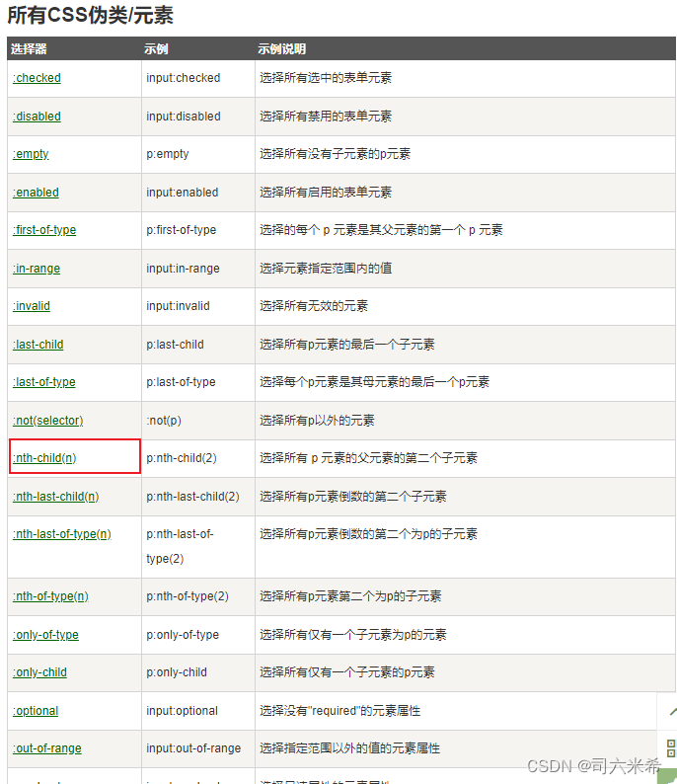Click description 选择所有p元素倒数的第二个子元素
Image resolution: width=677 pixels, height=784 pixels.
pyautogui.click(x=353, y=497)
